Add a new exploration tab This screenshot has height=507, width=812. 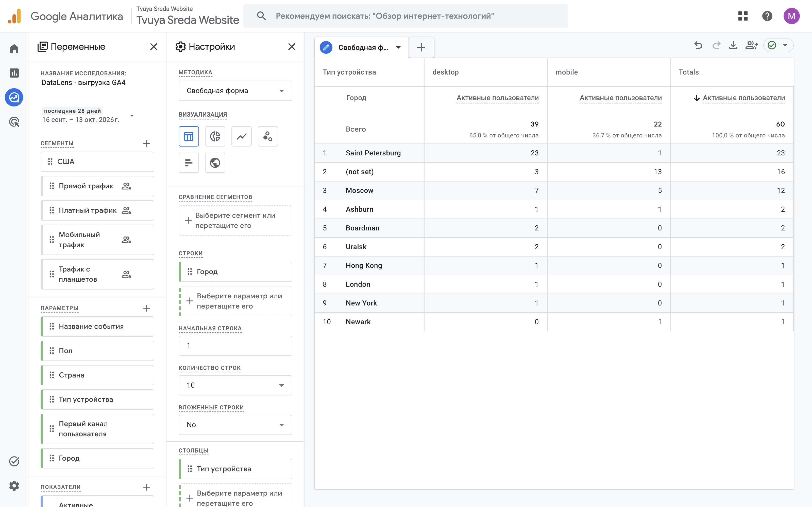pos(421,47)
